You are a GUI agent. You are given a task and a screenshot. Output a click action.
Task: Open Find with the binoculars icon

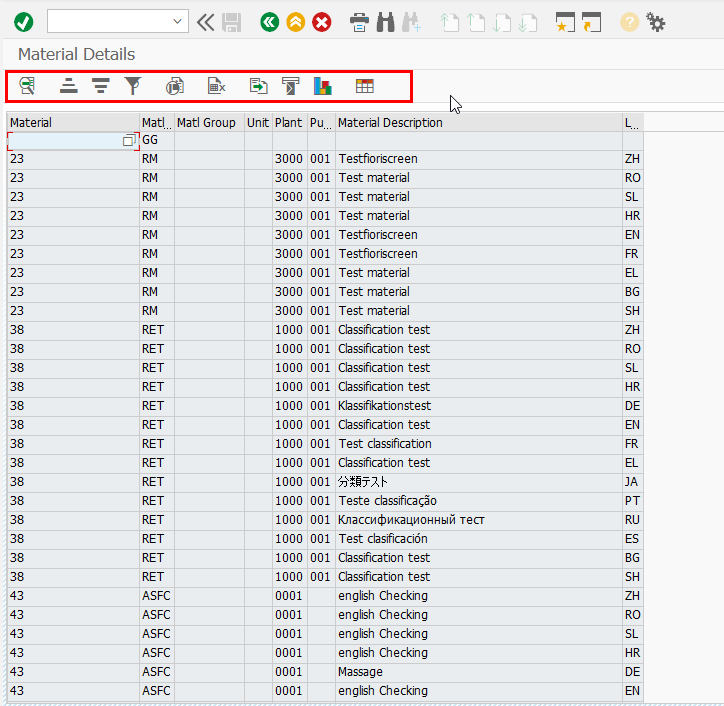tap(386, 22)
